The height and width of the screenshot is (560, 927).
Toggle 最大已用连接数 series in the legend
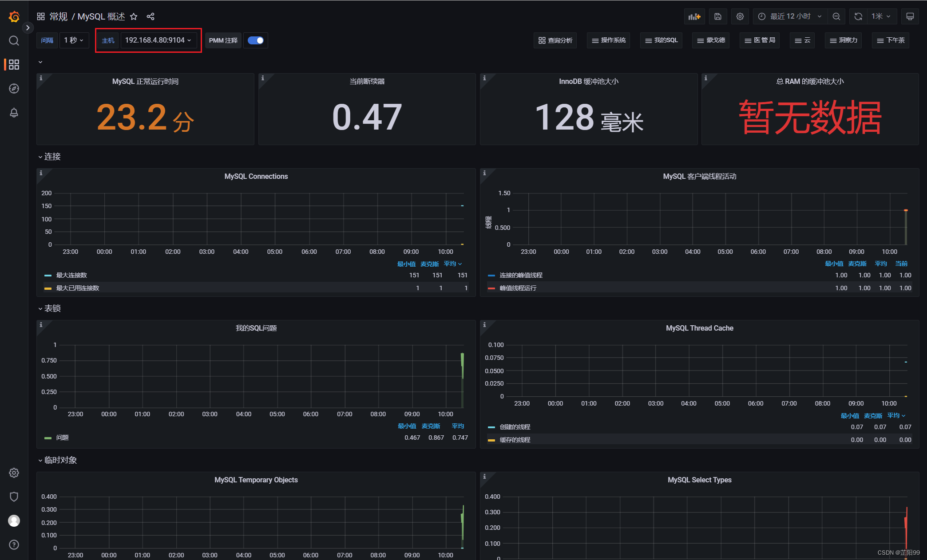pos(78,288)
